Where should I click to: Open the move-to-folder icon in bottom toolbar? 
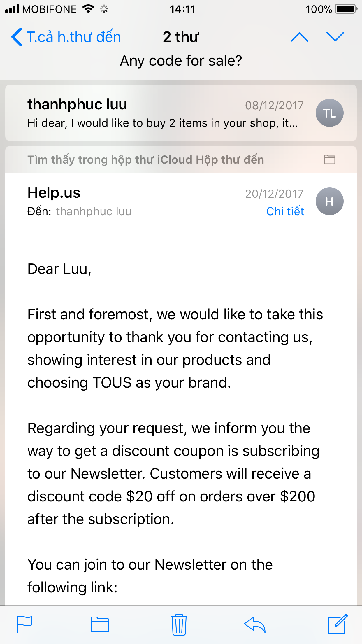pyautogui.click(x=100, y=624)
